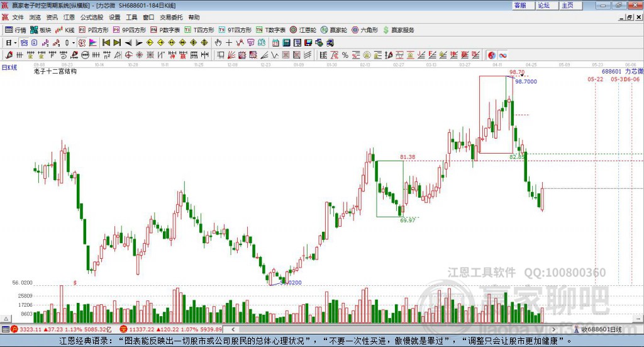Open the 板块 sector view
Screen dimensions: 644x347
coord(40,30)
